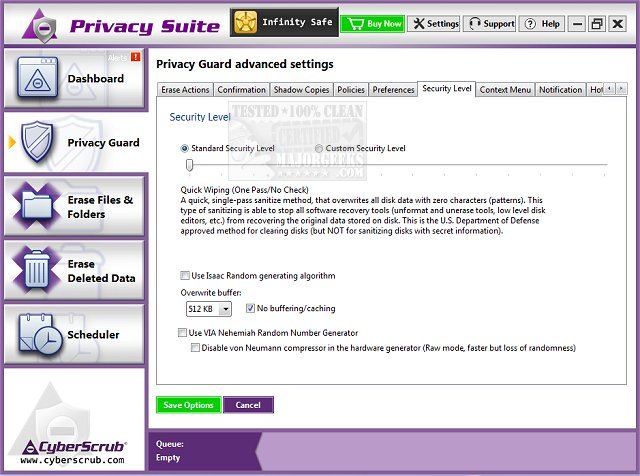Select Privacy Guard sidebar label
The height and width of the screenshot is (476, 640).
click(103, 142)
